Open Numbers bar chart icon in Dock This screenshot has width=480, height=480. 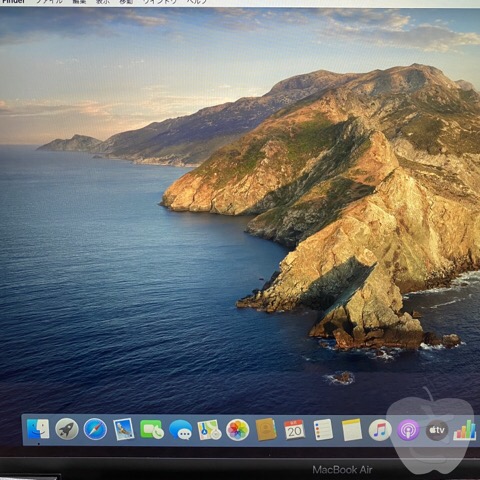465,430
